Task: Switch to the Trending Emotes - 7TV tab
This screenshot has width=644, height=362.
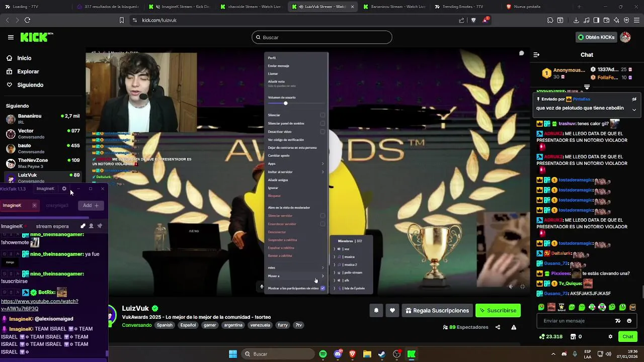Action: 464,7
